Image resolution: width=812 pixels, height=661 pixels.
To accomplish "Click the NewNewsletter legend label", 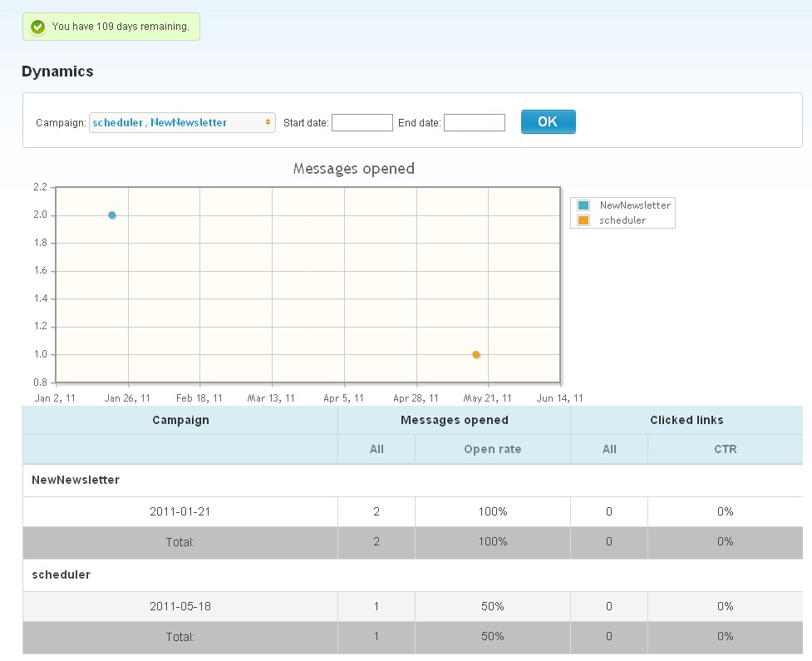I will click(x=635, y=205).
